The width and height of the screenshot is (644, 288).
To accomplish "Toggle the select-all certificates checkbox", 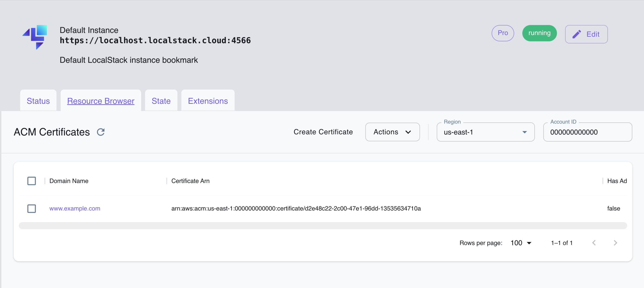I will [x=31, y=181].
